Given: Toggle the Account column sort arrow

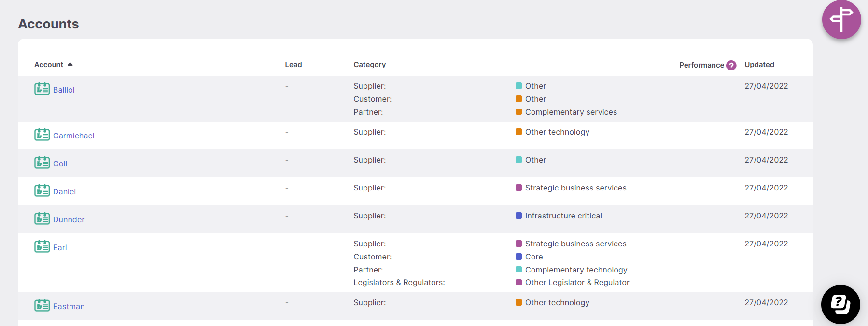Looking at the screenshot, I should (70, 64).
